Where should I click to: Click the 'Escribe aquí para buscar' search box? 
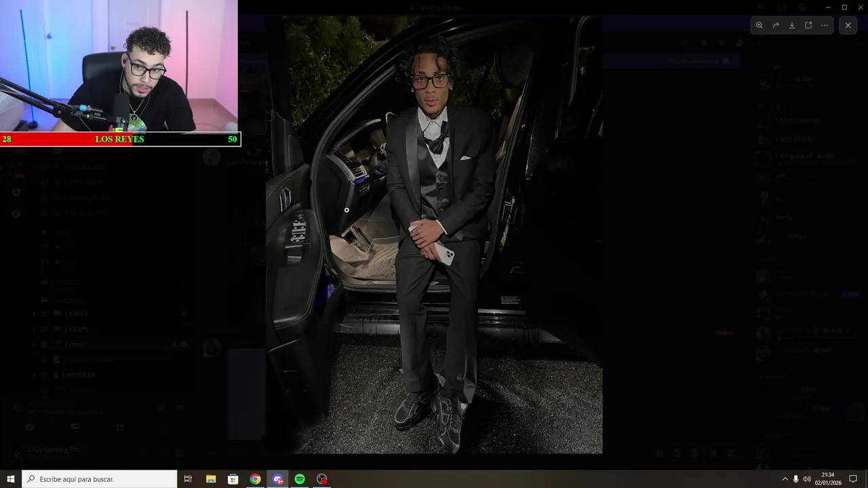[100, 479]
